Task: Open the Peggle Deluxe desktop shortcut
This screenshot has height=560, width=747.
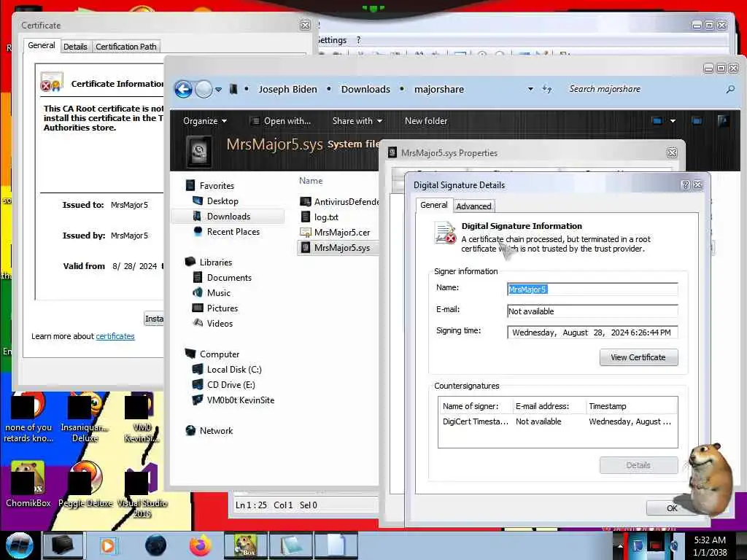Action: click(x=85, y=484)
